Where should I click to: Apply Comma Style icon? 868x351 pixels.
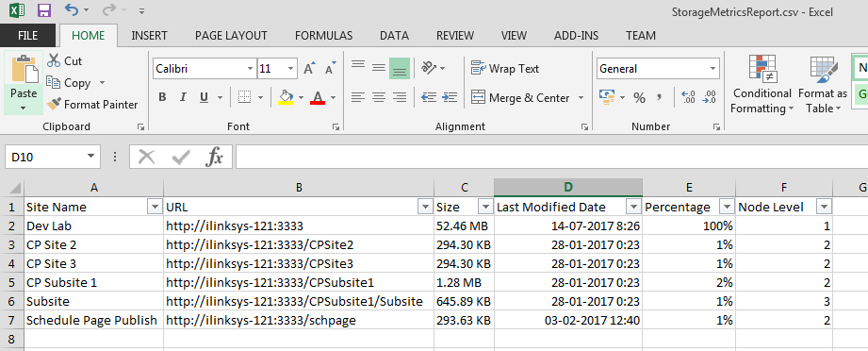pyautogui.click(x=660, y=97)
